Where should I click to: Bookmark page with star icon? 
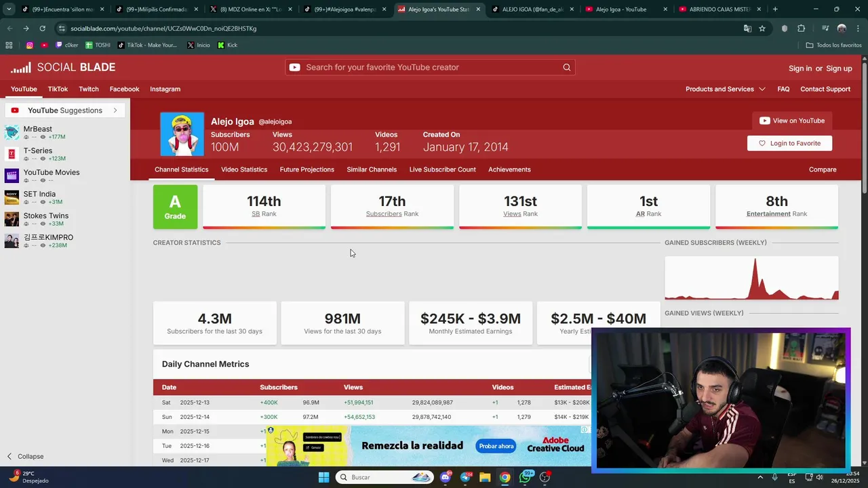(762, 28)
